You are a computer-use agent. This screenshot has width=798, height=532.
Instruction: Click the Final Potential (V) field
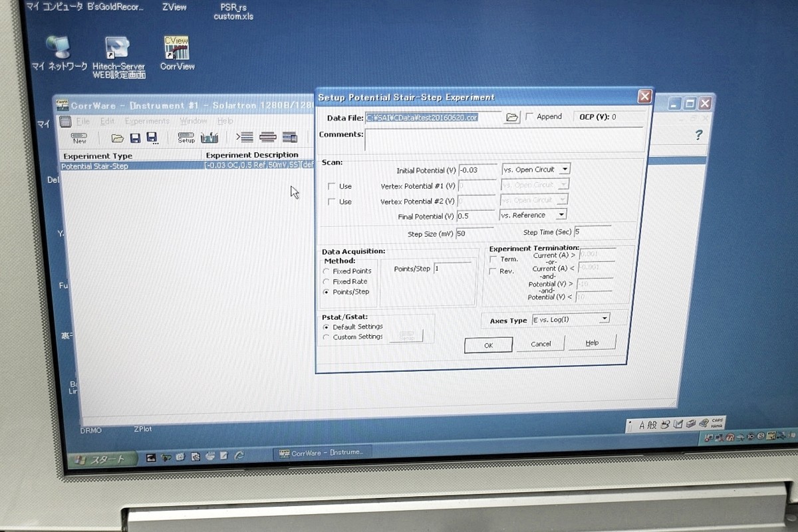pyautogui.click(x=475, y=216)
